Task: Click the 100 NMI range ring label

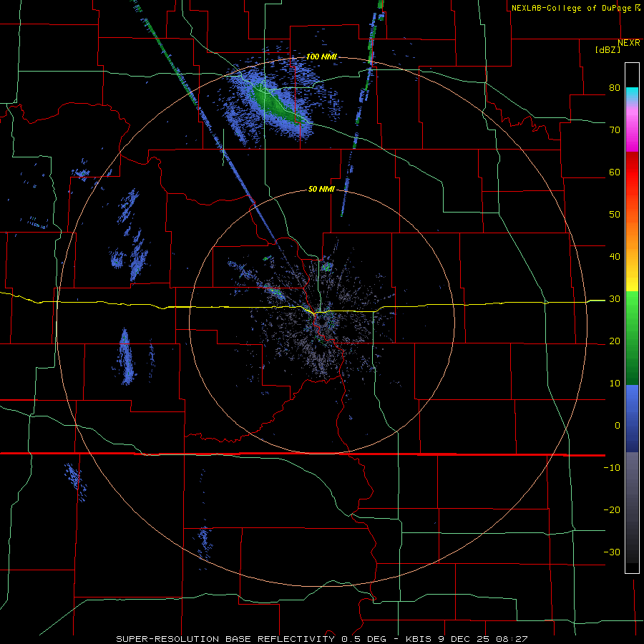Action: [321, 57]
